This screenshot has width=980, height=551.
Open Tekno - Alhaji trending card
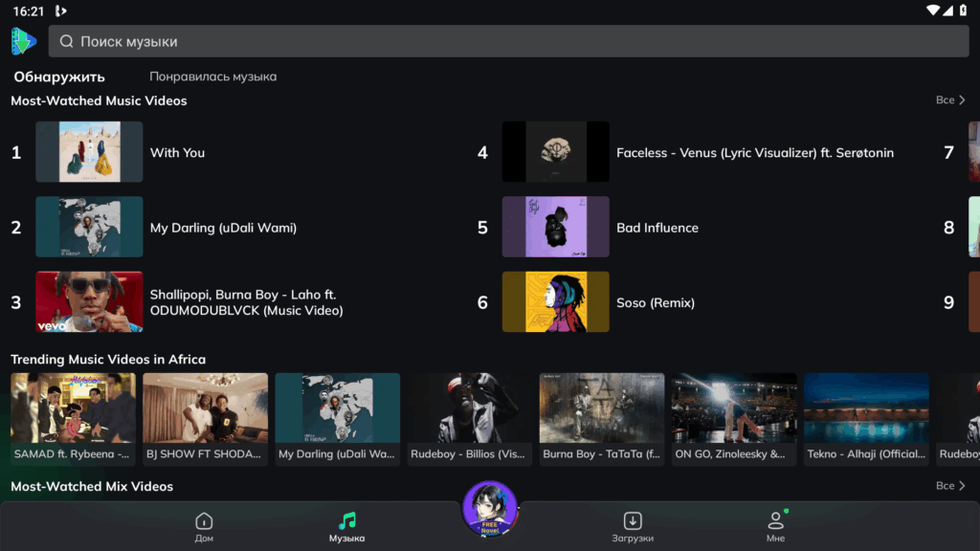(866, 419)
